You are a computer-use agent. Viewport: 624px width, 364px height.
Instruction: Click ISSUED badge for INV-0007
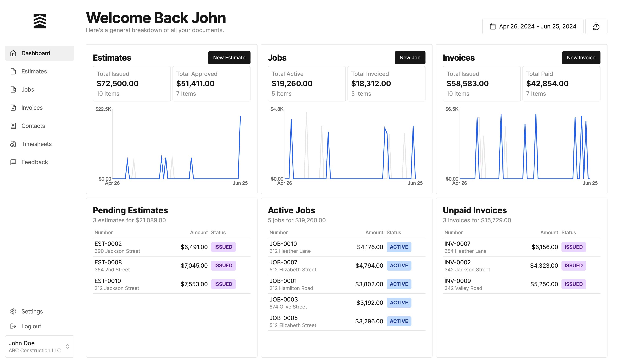point(573,247)
